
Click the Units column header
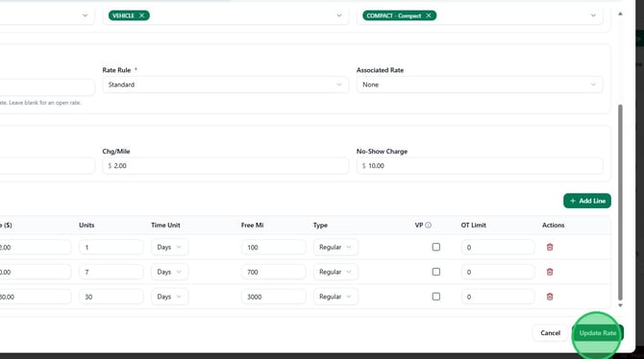87,225
